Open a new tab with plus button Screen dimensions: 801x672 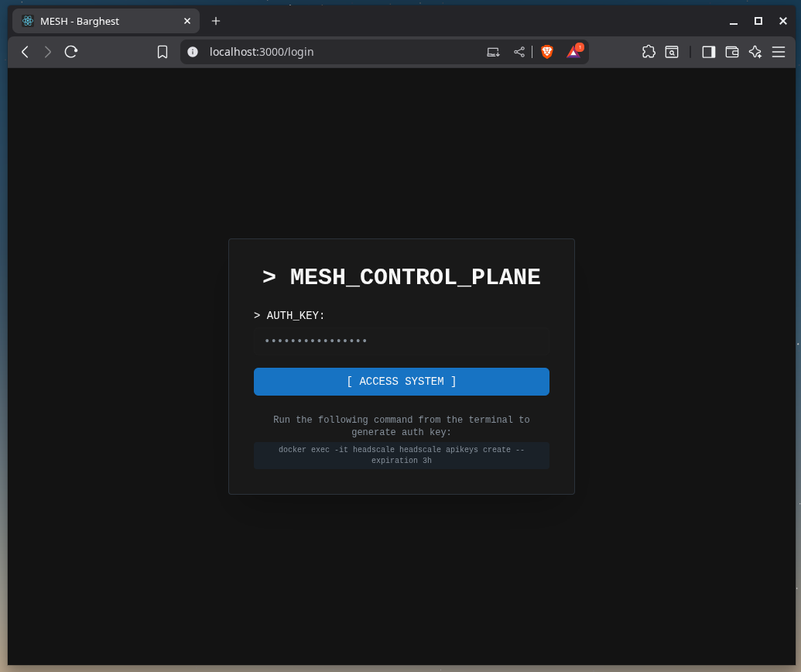pos(216,21)
